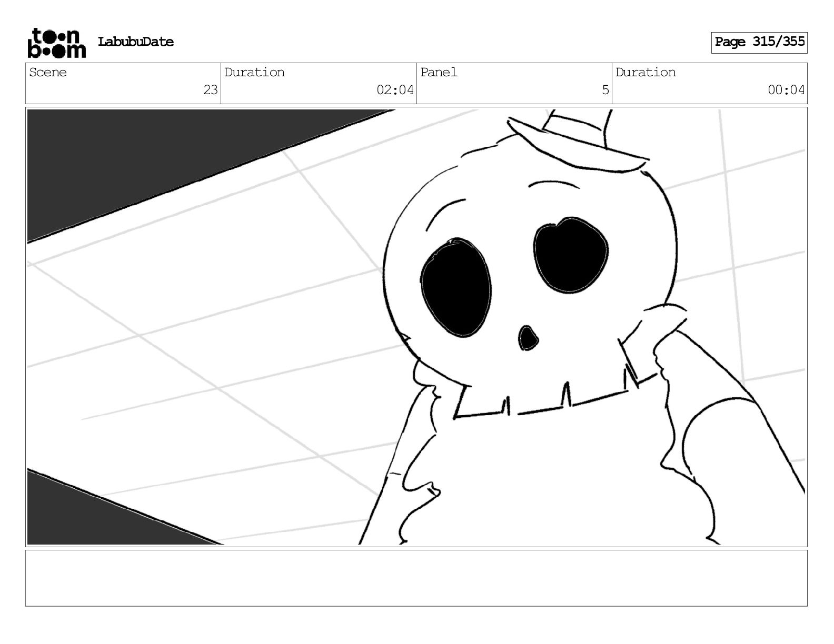
Task: Click panel number 5
Action: click(x=605, y=90)
